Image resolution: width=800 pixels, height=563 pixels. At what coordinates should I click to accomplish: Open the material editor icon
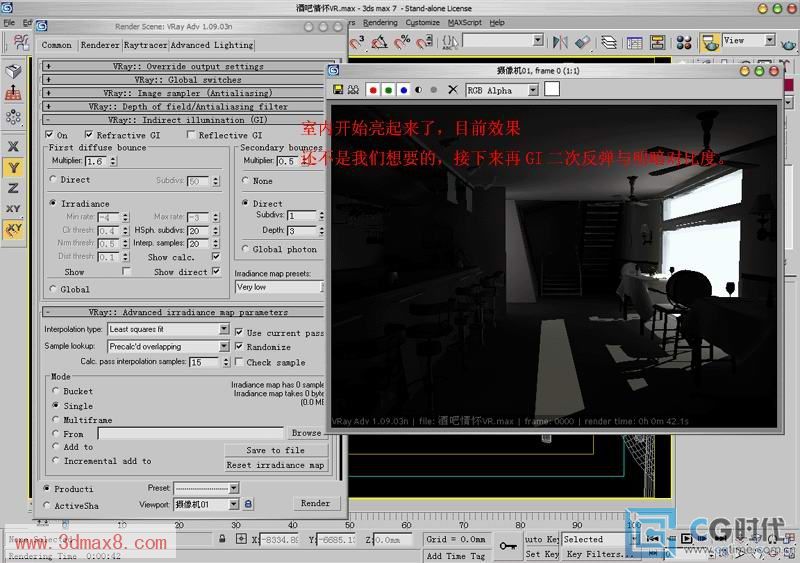pos(684,42)
